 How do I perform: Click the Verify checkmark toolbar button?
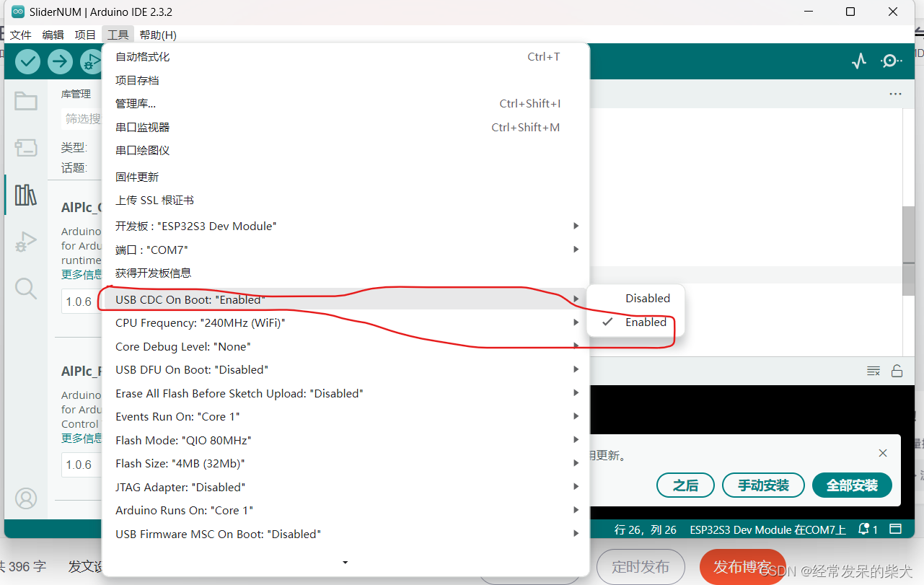coord(28,61)
